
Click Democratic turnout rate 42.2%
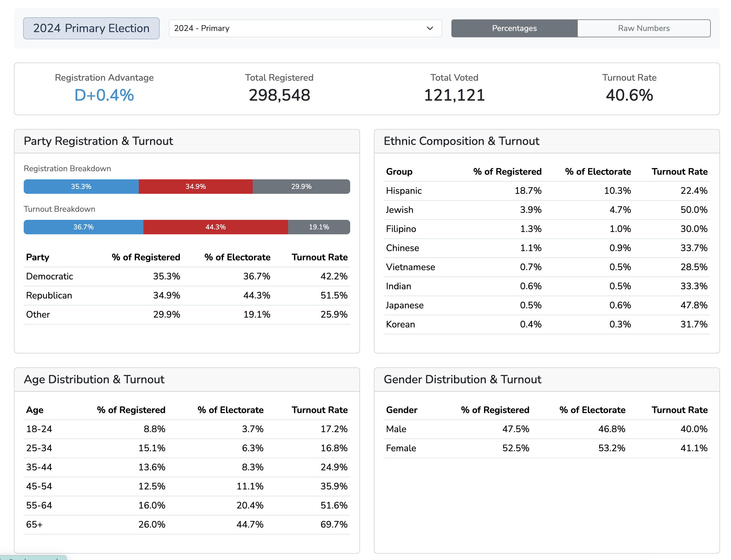tap(334, 276)
